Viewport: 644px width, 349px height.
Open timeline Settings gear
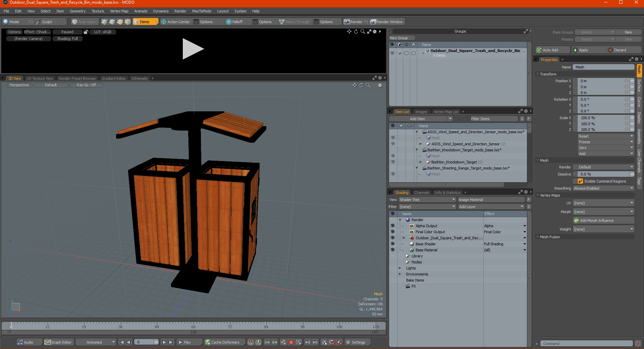click(x=358, y=342)
